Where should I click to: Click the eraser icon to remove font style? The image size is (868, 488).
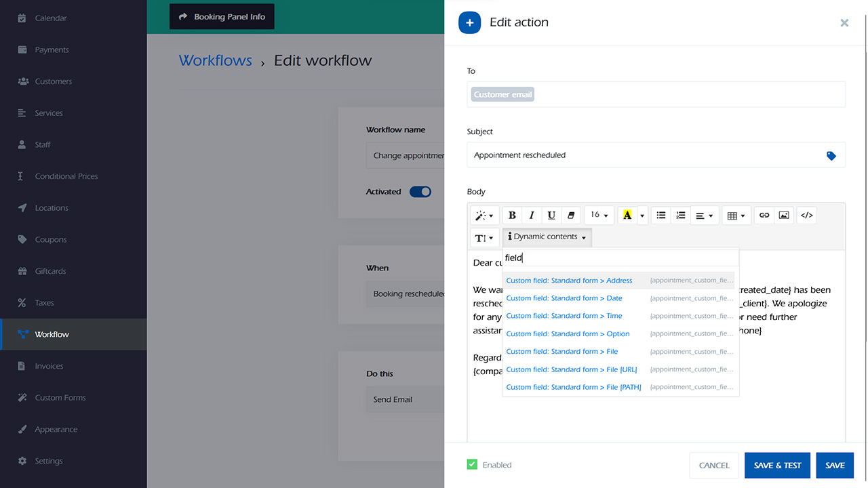571,216
